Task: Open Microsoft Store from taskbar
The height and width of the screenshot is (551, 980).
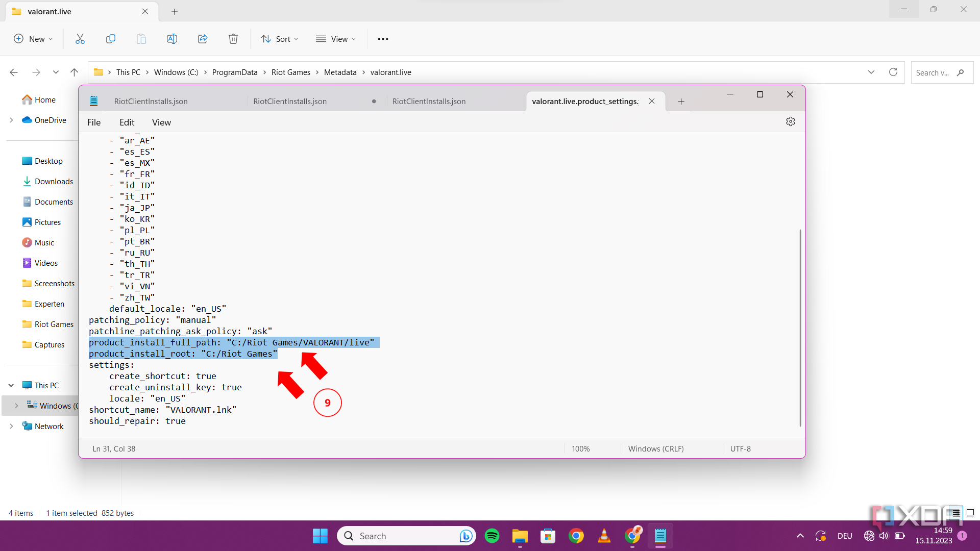Action: (548, 536)
